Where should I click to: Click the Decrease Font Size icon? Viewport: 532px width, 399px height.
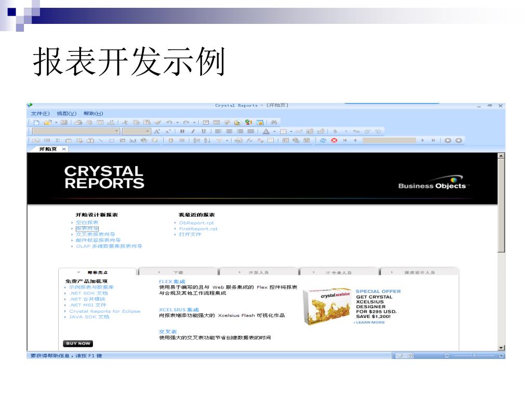(x=168, y=131)
